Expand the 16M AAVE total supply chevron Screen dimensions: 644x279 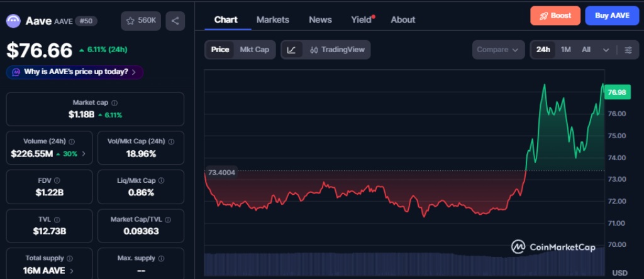pyautogui.click(x=72, y=271)
